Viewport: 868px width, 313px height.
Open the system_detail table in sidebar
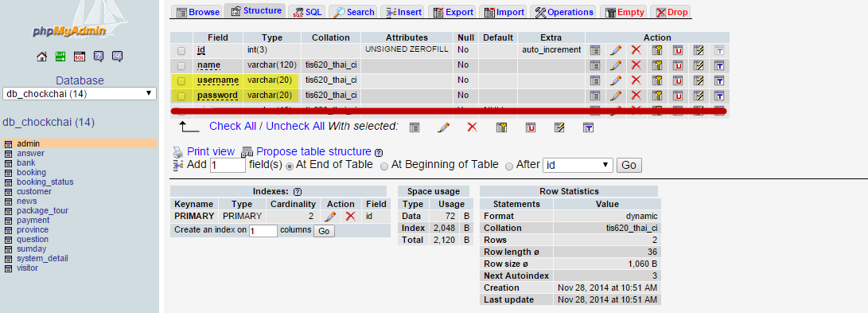(x=42, y=258)
